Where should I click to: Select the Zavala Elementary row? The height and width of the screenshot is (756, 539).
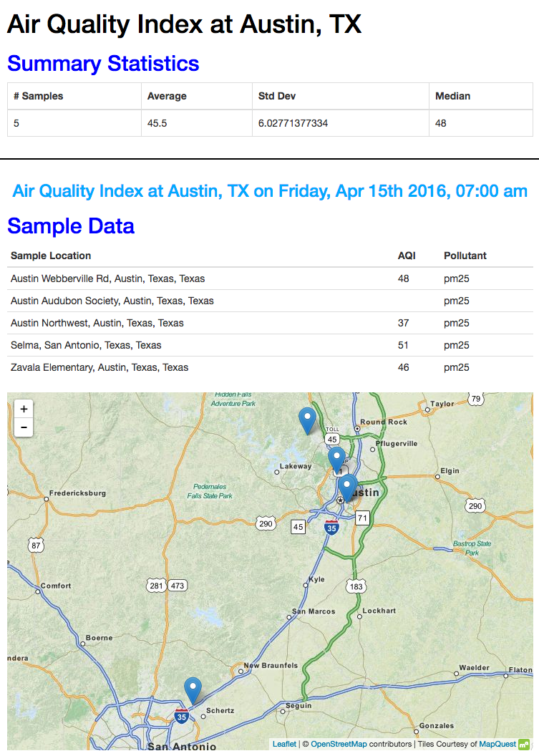270,367
